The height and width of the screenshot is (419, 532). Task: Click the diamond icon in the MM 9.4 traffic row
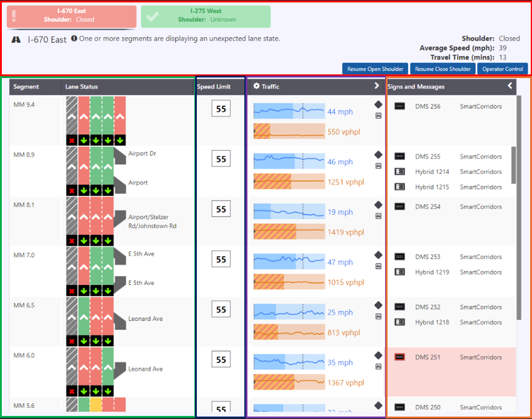tap(378, 104)
